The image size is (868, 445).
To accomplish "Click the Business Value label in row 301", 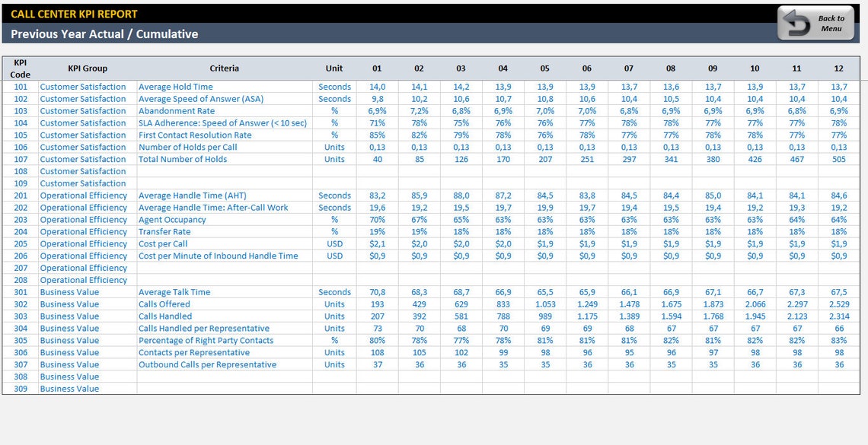I will click(69, 291).
